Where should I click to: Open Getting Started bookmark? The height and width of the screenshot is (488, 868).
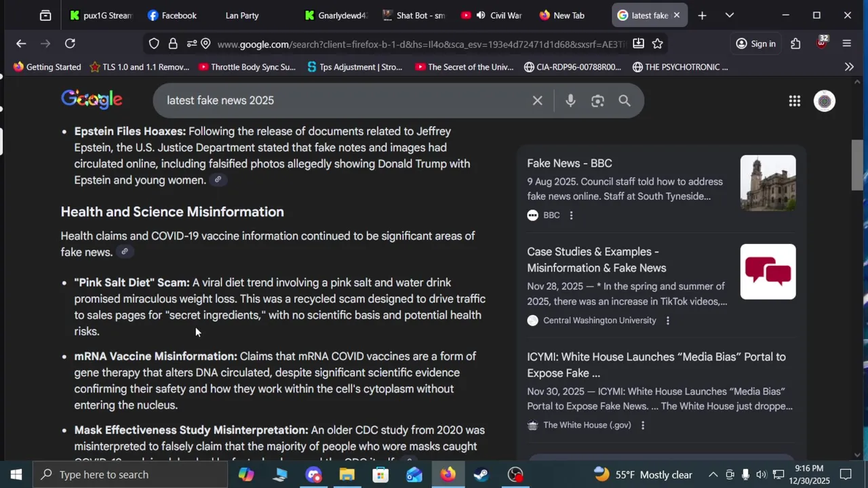[47, 66]
